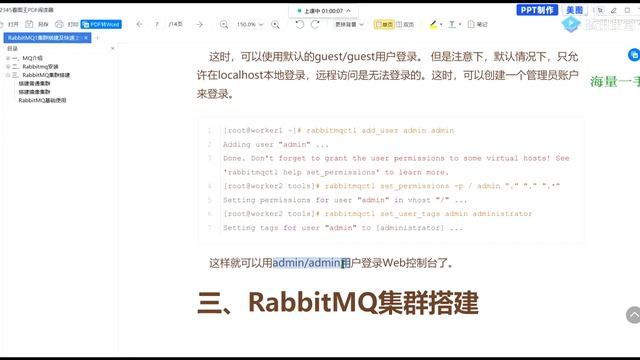The width and height of the screenshot is (640, 360).
Task: Open the 二、Rabbitmq安装 outline entry
Action: tap(35, 67)
